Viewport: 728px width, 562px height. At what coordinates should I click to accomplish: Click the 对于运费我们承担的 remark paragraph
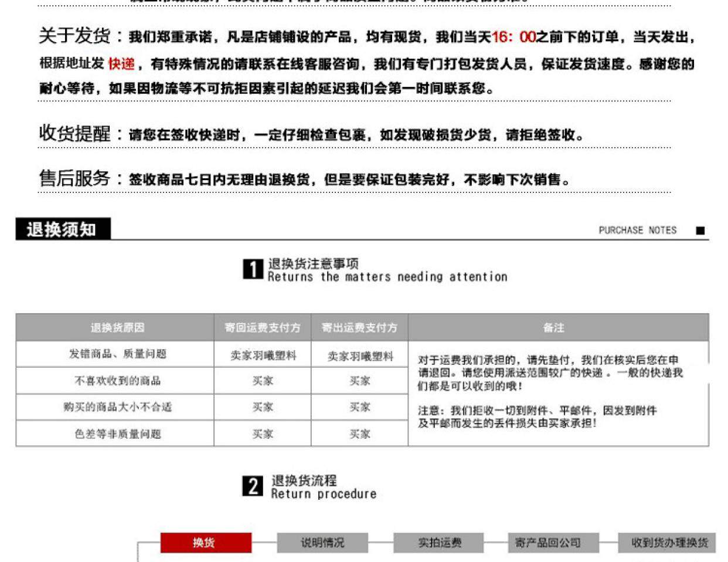pos(550,373)
